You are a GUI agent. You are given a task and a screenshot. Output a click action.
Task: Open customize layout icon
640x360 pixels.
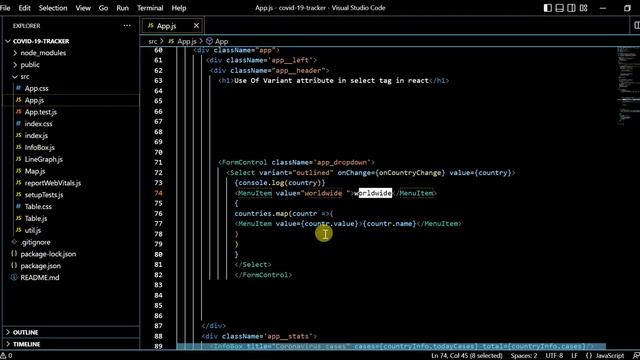click(584, 8)
